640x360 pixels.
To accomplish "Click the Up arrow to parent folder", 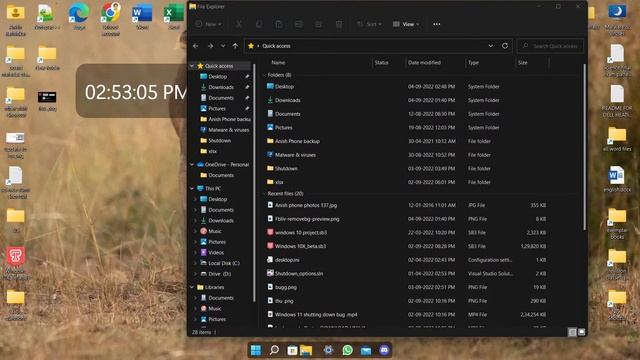I will pyautogui.click(x=235, y=46).
